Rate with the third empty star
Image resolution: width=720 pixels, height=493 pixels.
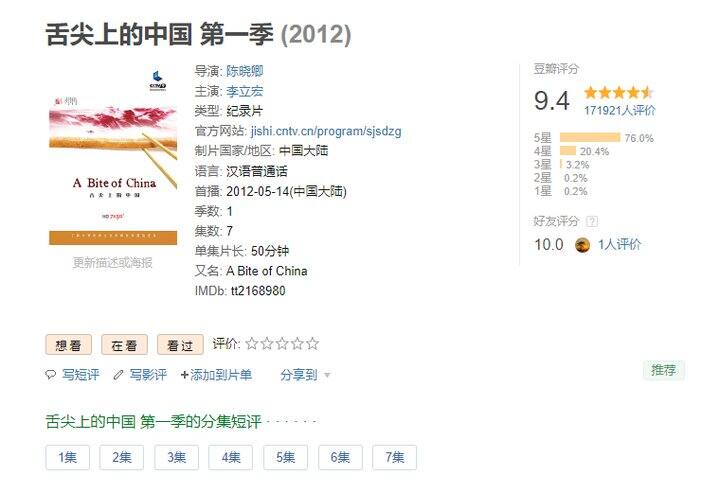coord(282,343)
